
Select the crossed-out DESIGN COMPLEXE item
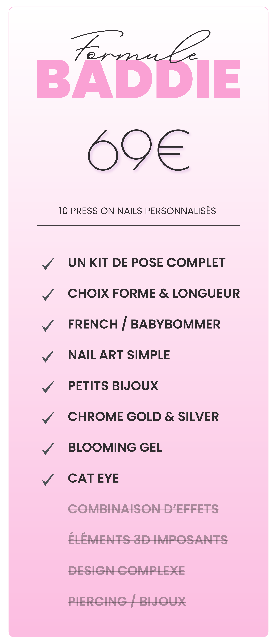click(126, 571)
